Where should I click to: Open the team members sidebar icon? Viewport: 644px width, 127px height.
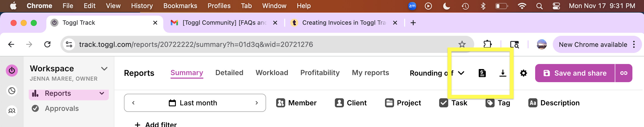(x=12, y=111)
